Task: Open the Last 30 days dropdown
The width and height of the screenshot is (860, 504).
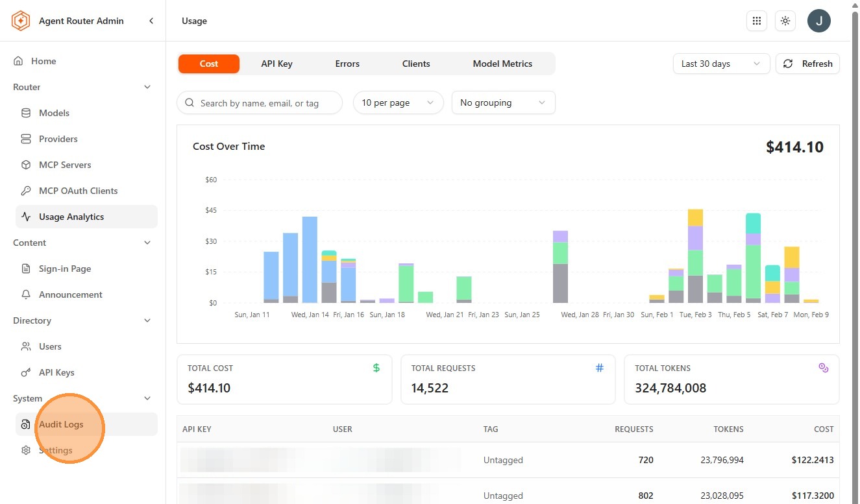Action: pos(721,64)
